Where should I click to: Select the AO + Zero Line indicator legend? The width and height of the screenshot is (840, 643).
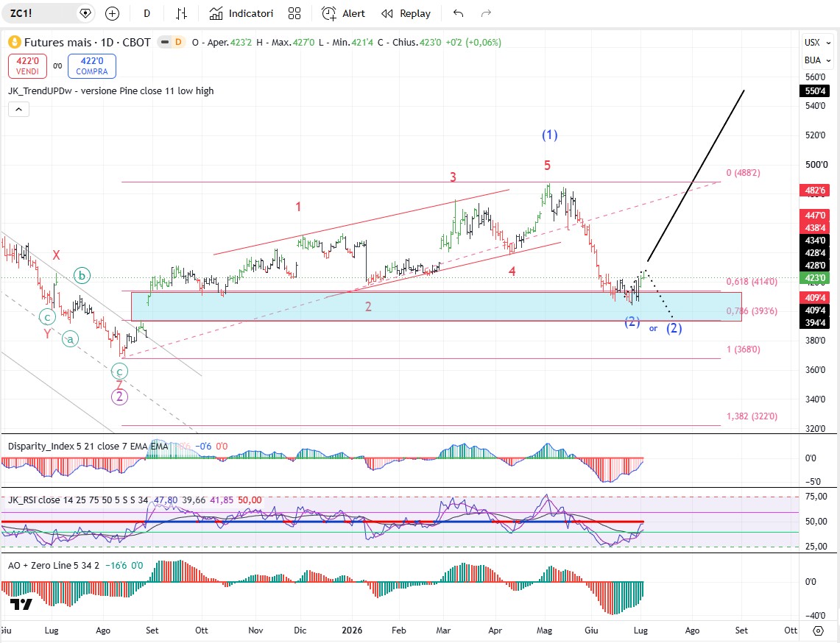point(54,565)
